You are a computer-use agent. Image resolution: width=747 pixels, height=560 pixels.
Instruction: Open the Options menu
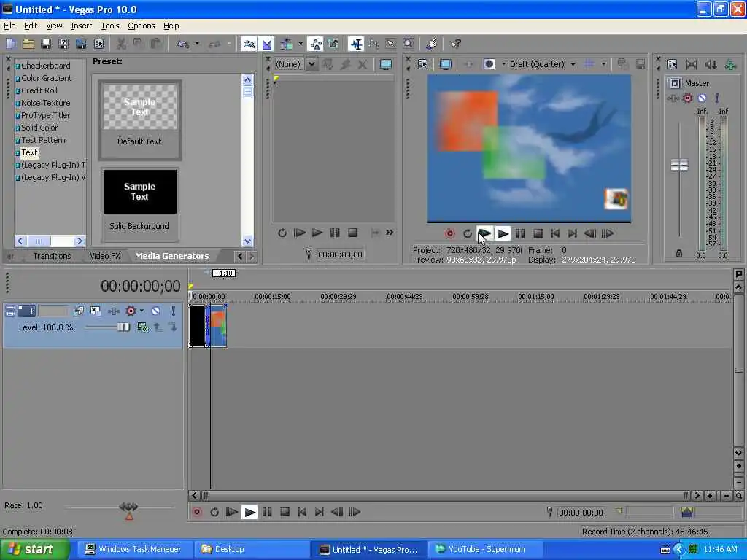tap(142, 26)
